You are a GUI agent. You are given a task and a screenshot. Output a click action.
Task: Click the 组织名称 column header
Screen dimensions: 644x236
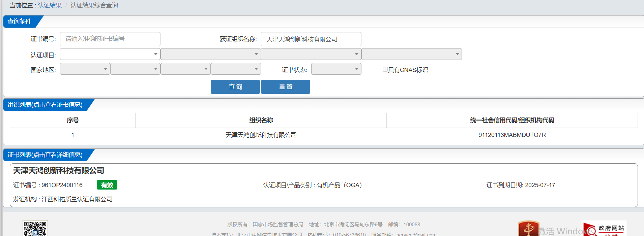click(x=261, y=120)
